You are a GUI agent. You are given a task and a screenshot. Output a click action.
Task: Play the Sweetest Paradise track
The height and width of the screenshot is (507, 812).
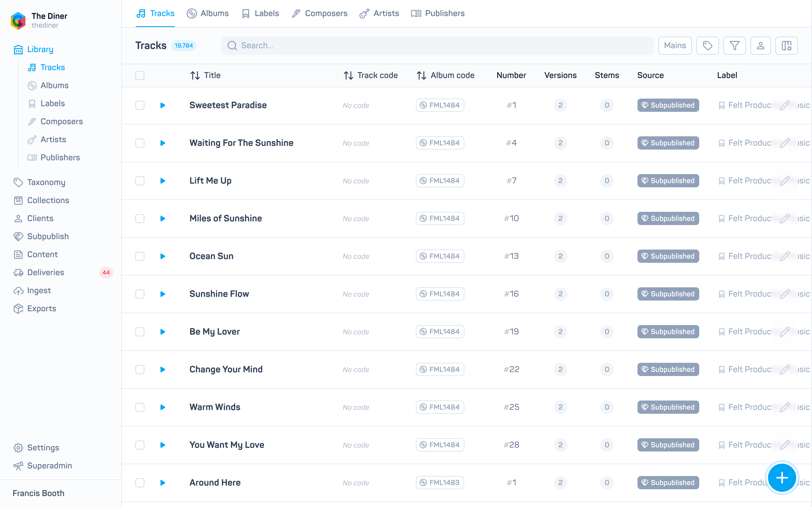pos(163,105)
